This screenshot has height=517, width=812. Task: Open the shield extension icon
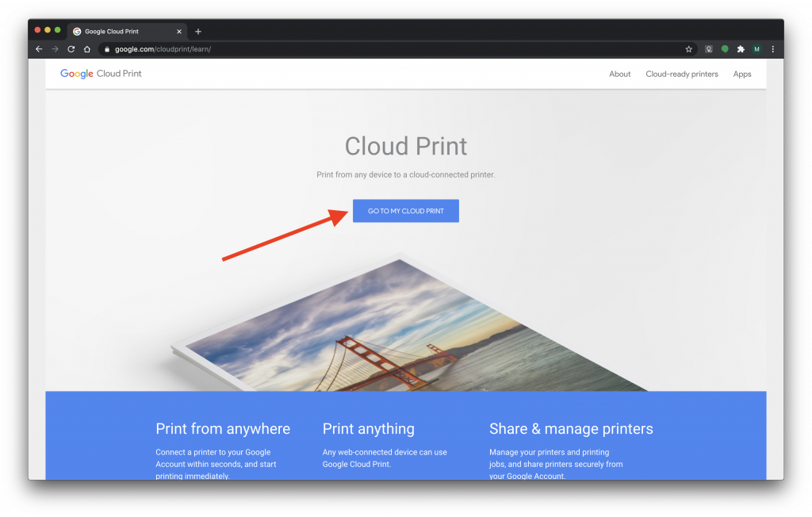tap(708, 49)
